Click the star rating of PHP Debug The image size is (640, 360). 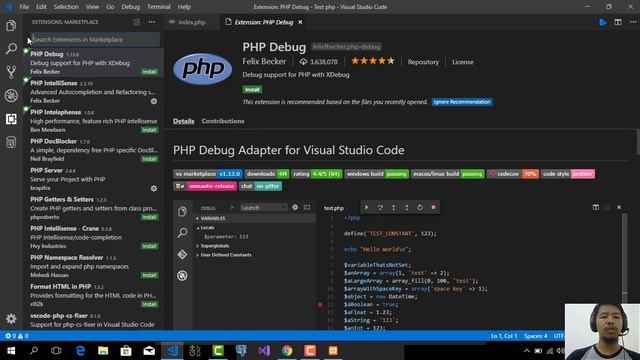(373, 61)
